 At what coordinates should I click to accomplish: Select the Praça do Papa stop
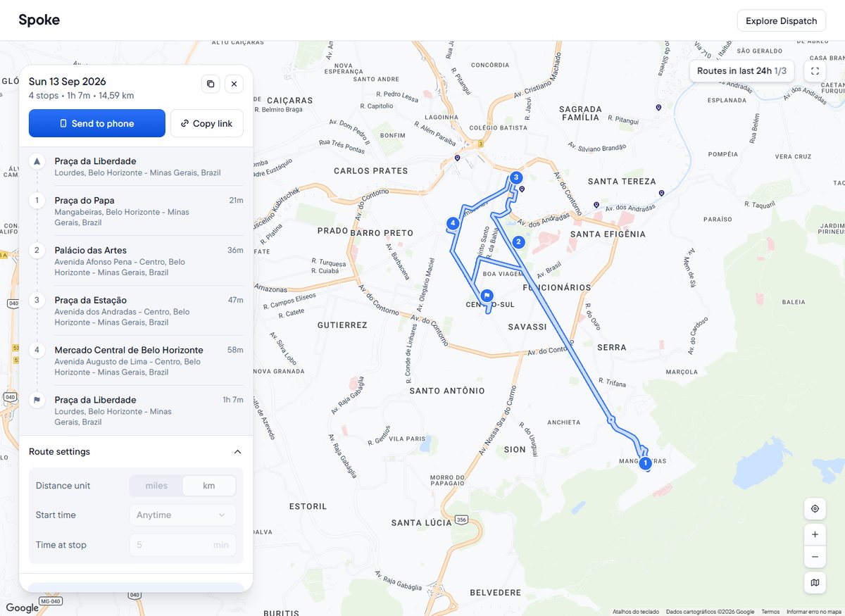point(136,211)
